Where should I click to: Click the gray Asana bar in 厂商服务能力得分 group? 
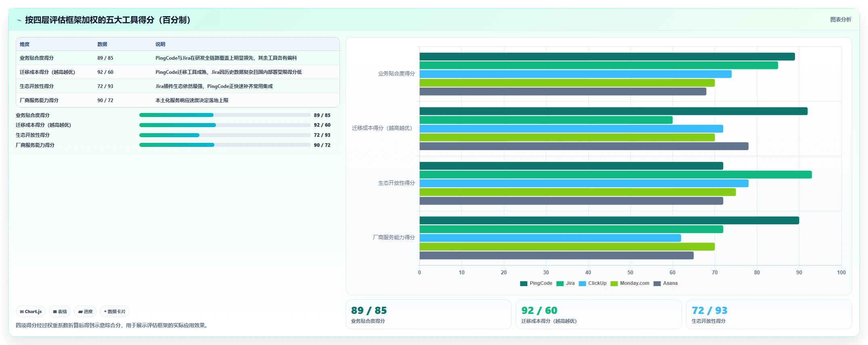[556, 255]
